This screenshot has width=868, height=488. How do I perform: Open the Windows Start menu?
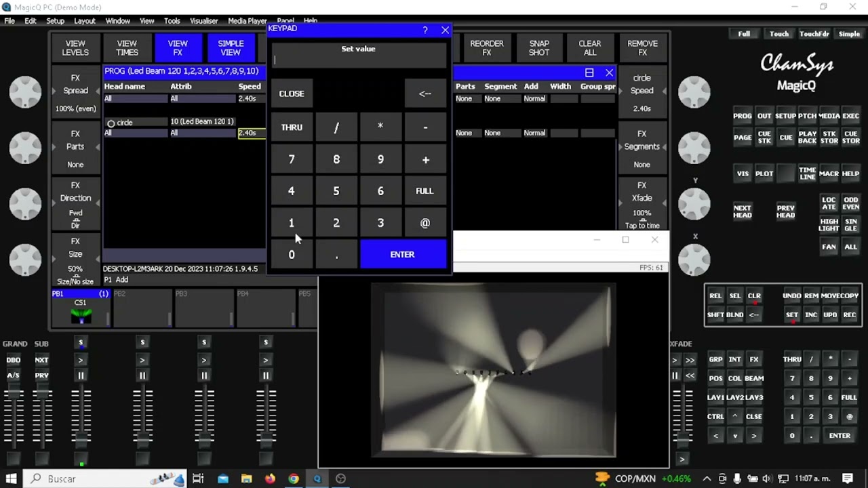click(11, 479)
